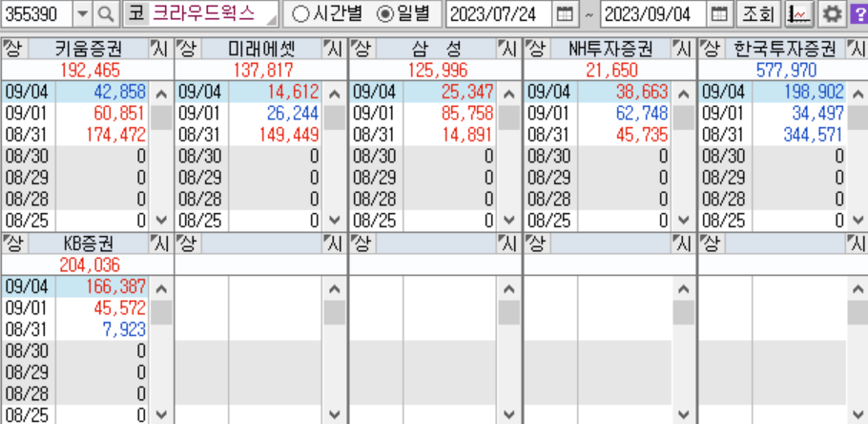Open the chart view icon
This screenshot has height=424, width=868.
[798, 14]
